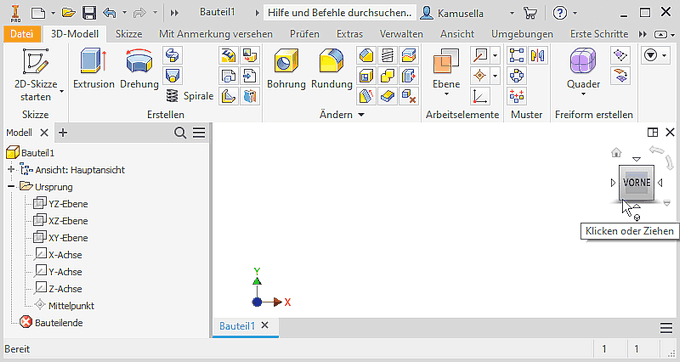This screenshot has width=680, height=362.
Task: Select XY-Ebene in the model browser
Action: tap(68, 238)
